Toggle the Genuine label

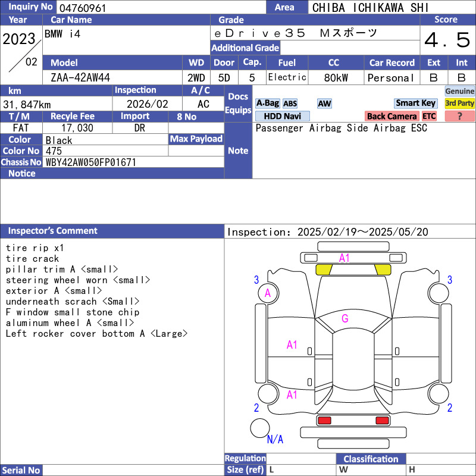tap(459, 91)
